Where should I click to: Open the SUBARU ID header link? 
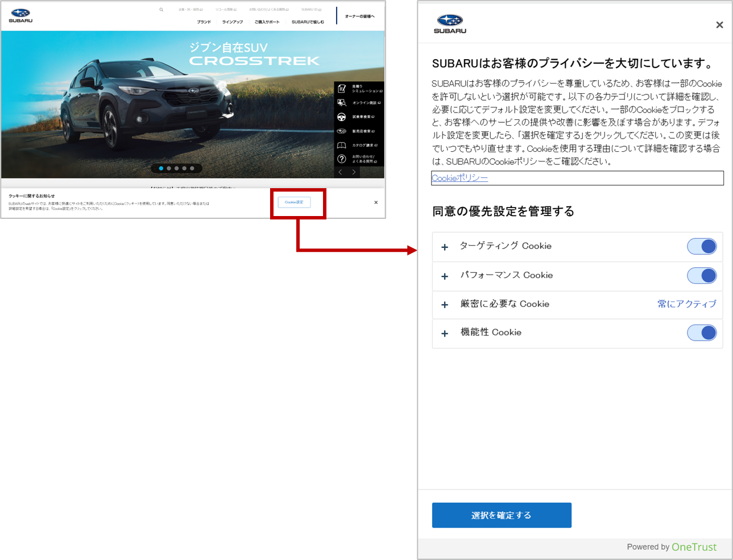(311, 10)
